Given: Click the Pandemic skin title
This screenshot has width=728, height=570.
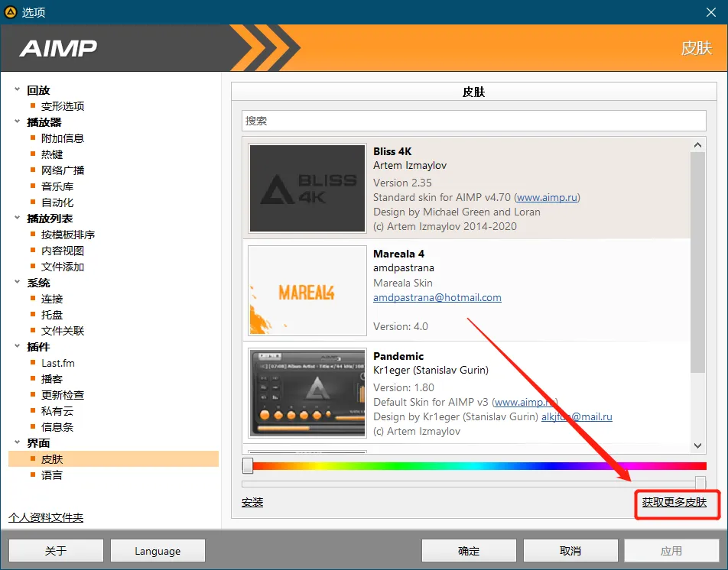Looking at the screenshot, I should 398,356.
